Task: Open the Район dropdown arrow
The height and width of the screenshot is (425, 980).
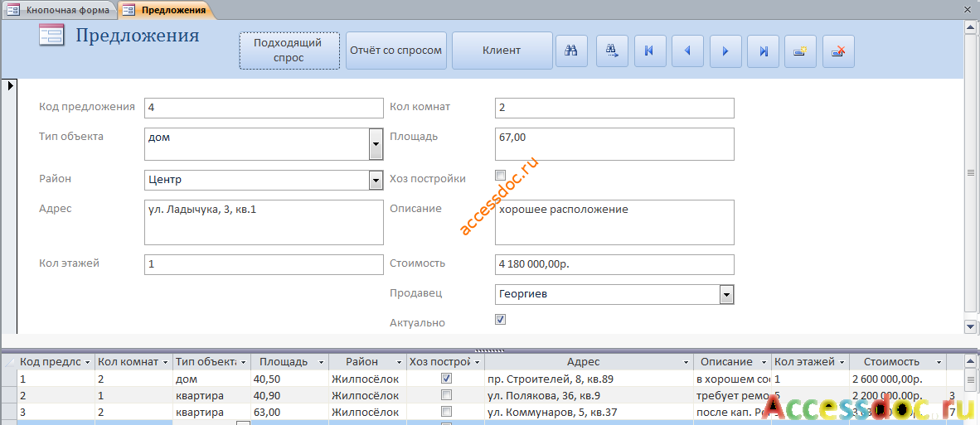Action: coord(376,181)
